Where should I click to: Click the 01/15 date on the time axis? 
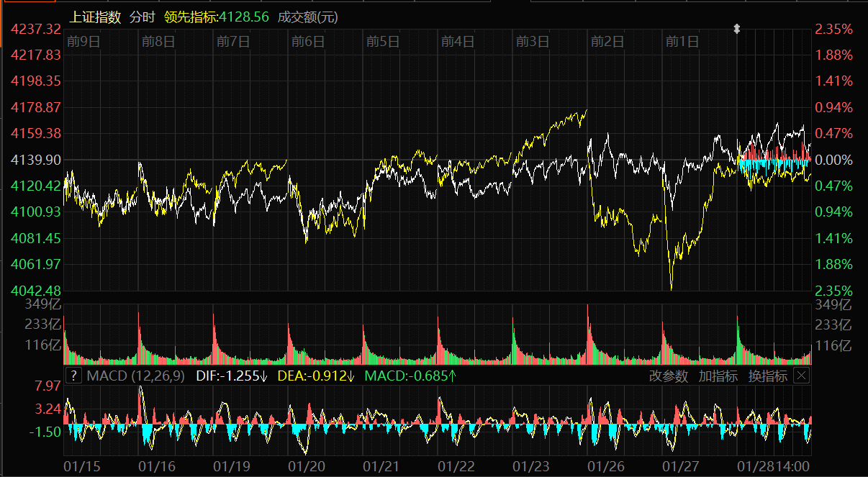[82, 467]
